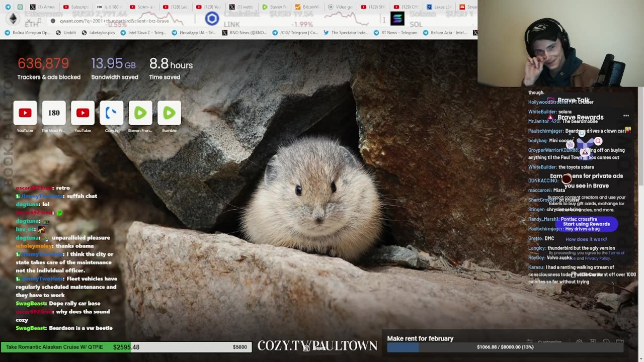Image resolution: width=644 pixels, height=362 pixels.
Task: Click the Start using Rewards button
Action: 586,224
